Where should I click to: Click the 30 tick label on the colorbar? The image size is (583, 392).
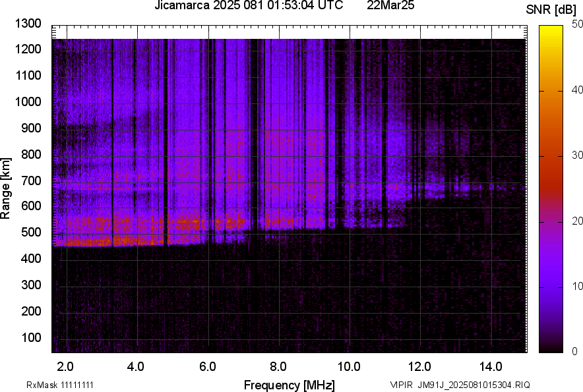pyautogui.click(x=578, y=155)
